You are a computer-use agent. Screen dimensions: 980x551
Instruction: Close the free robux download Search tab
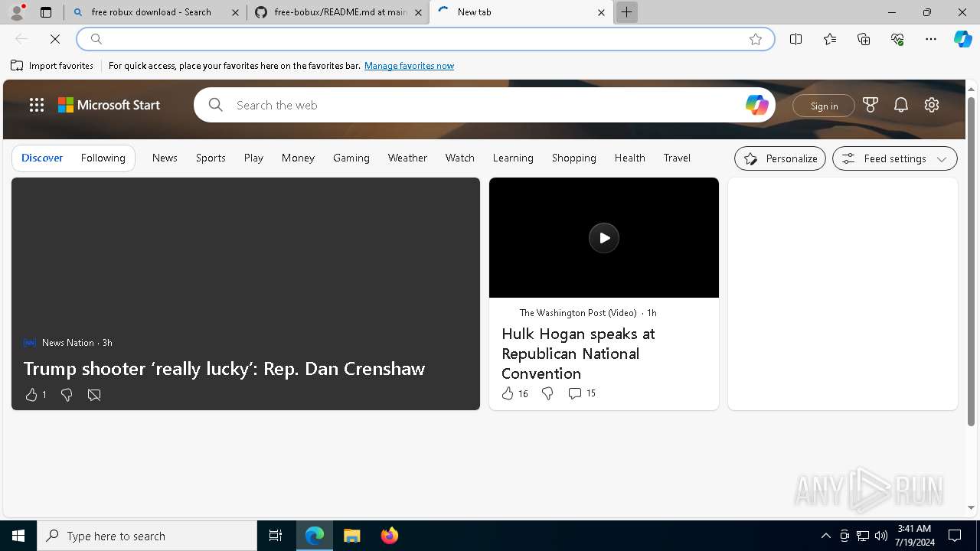click(x=236, y=12)
